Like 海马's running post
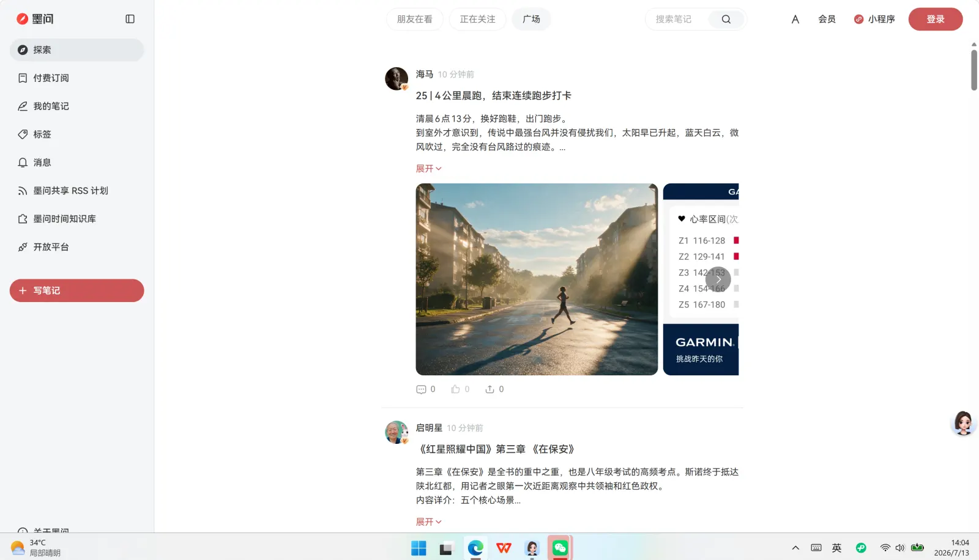979x560 pixels. click(x=460, y=389)
